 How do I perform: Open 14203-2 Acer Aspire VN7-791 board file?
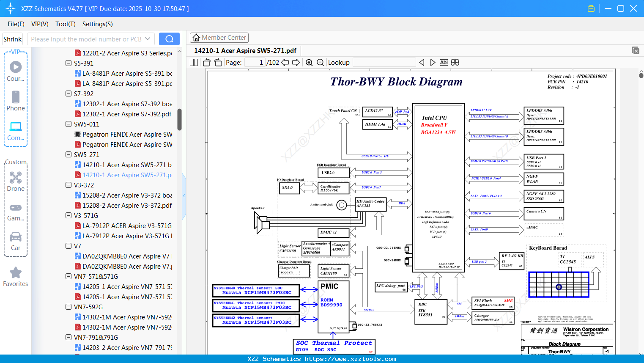click(123, 347)
